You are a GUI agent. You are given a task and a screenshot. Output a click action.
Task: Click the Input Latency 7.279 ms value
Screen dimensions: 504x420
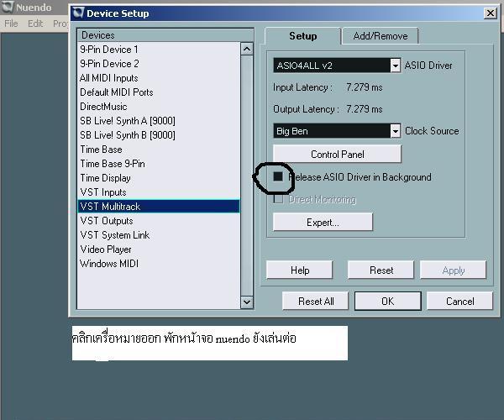pos(365,87)
